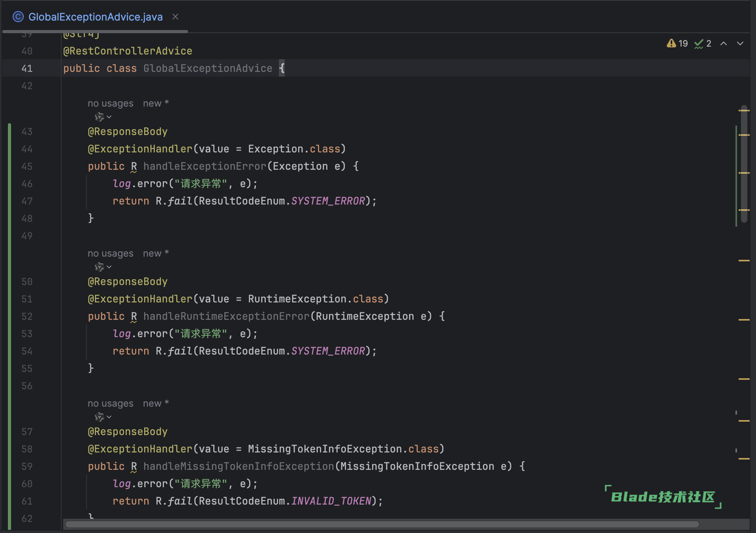Click line number 59 in the gutter
This screenshot has width=756, height=533.
(27, 466)
